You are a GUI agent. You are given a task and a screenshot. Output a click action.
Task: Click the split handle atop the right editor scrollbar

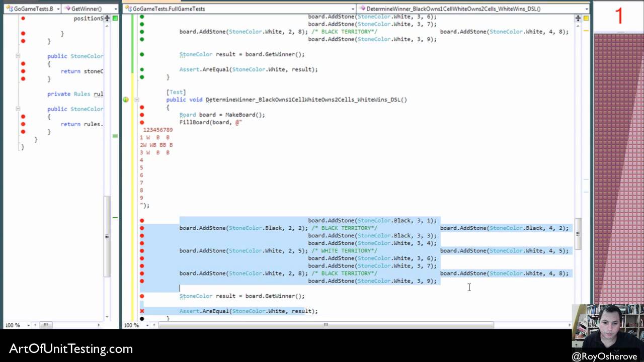tap(578, 18)
